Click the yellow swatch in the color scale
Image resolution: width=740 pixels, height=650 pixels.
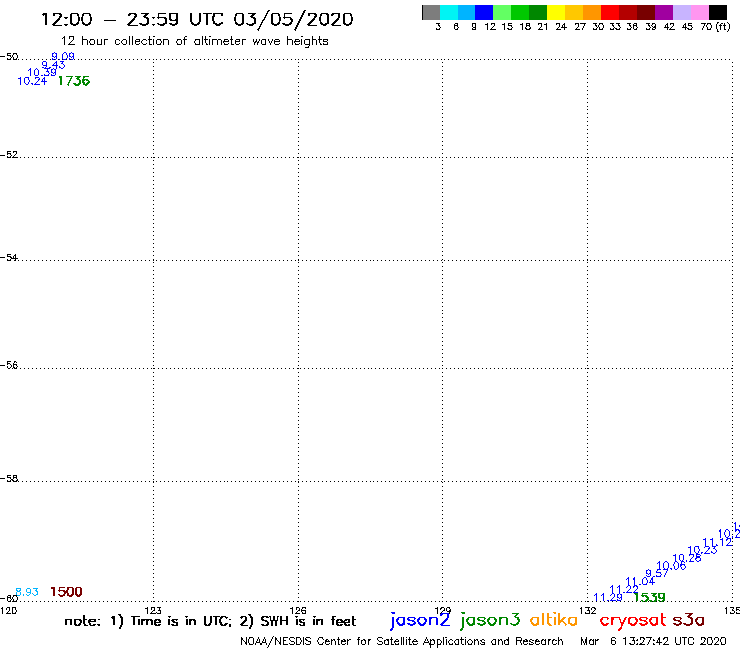click(x=556, y=12)
